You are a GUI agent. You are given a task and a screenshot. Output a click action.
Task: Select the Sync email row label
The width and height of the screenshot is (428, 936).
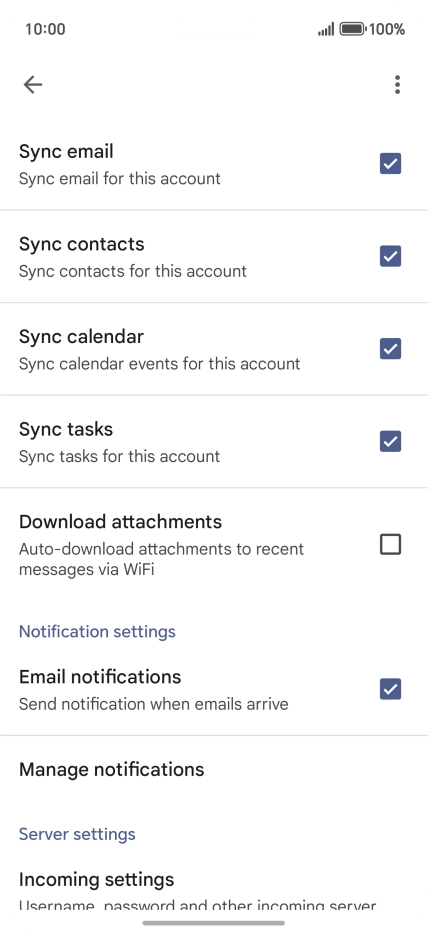(66, 152)
